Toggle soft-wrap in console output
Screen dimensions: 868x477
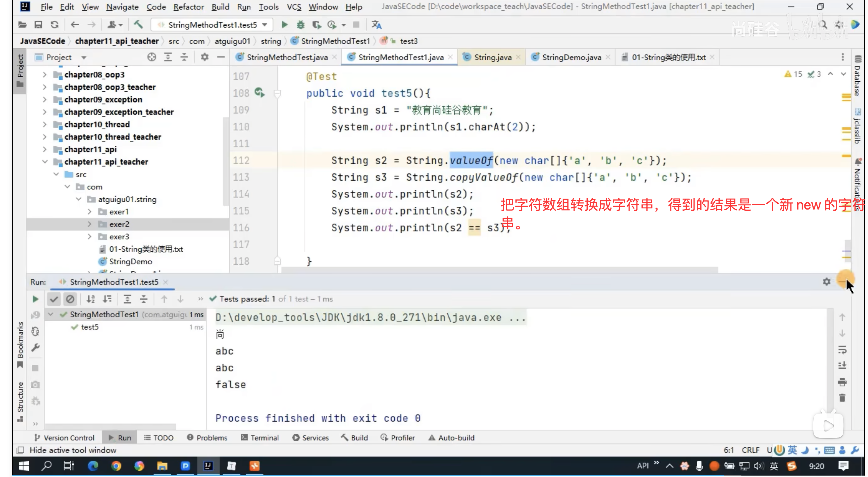pos(842,350)
